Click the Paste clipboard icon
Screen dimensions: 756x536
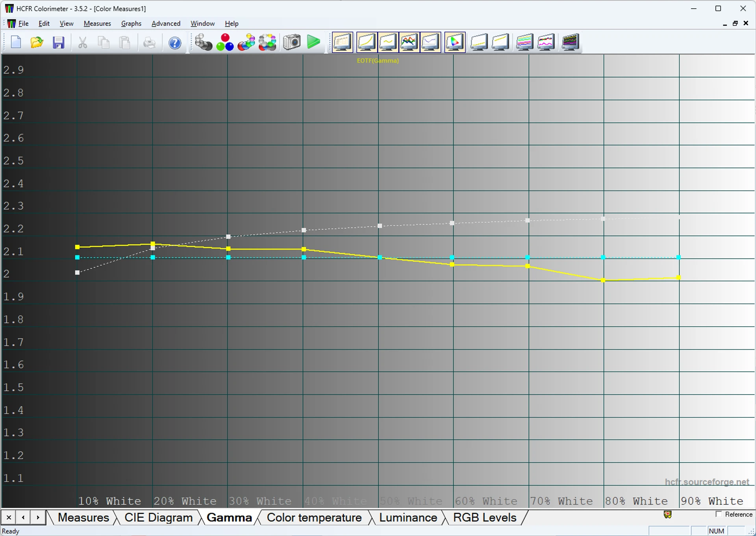pos(125,42)
